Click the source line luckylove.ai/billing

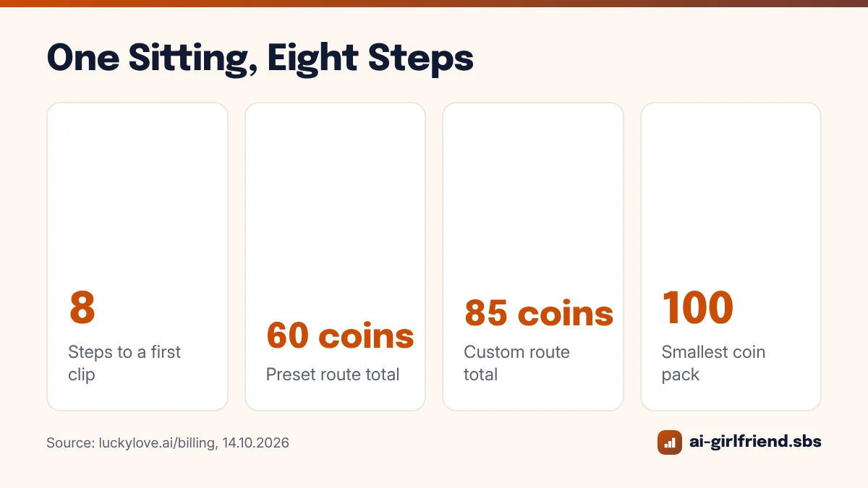tap(168, 442)
